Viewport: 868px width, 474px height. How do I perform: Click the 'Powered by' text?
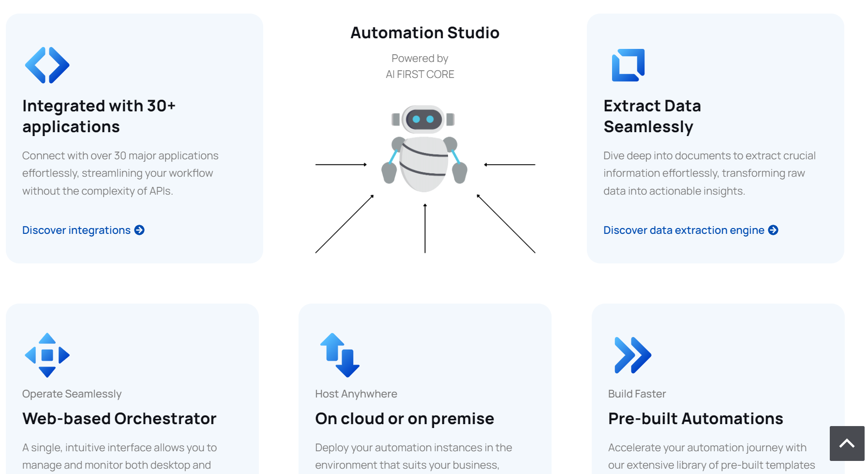(x=420, y=58)
